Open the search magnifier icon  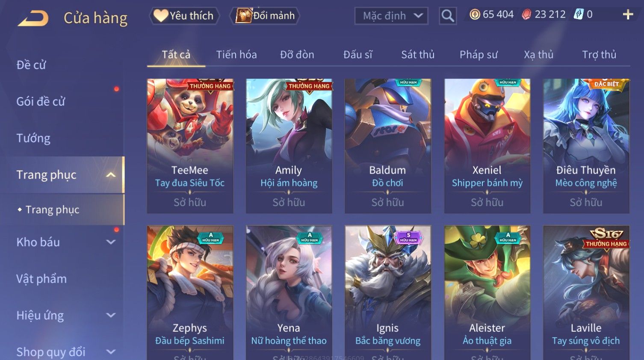point(448,16)
